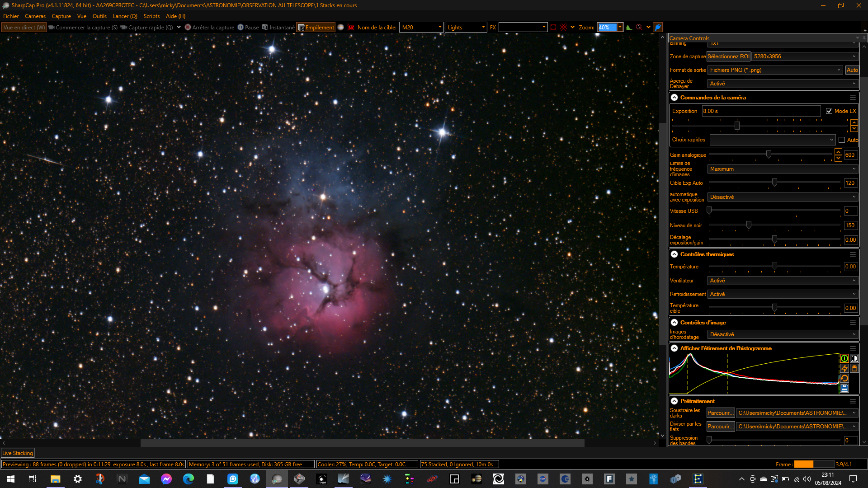
Task: Click the Niveau de noir slider thumb
Action: pos(749,225)
